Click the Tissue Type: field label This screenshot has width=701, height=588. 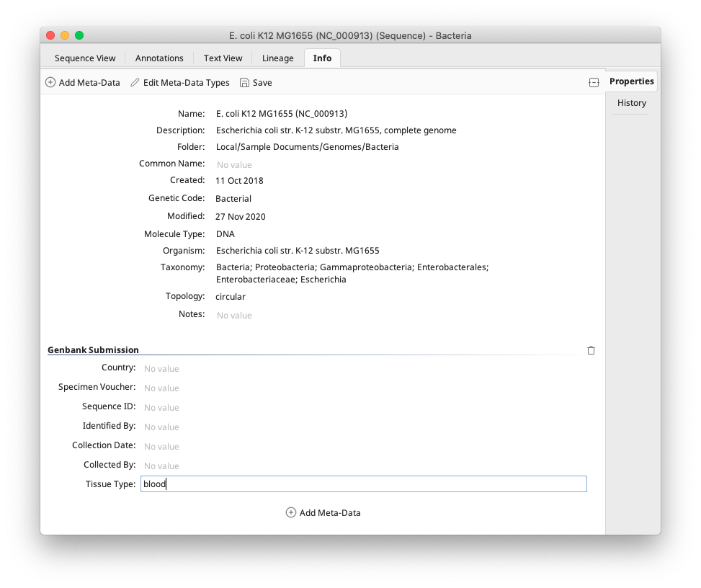point(110,484)
